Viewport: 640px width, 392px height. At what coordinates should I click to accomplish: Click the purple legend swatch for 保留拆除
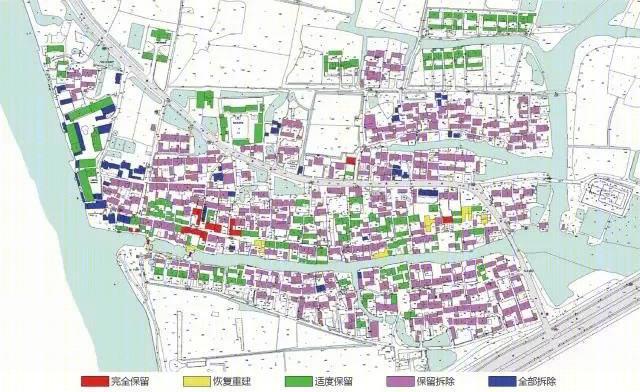click(x=400, y=381)
